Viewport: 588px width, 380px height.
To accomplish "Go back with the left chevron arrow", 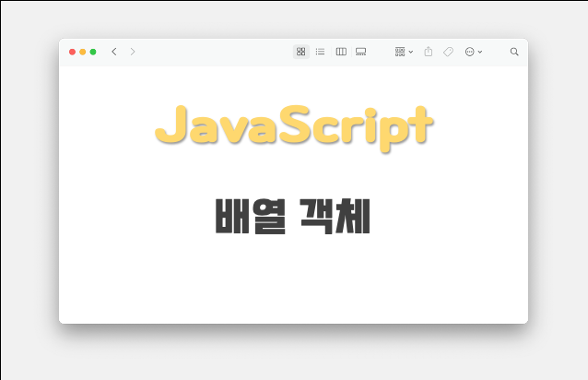I will [x=114, y=52].
